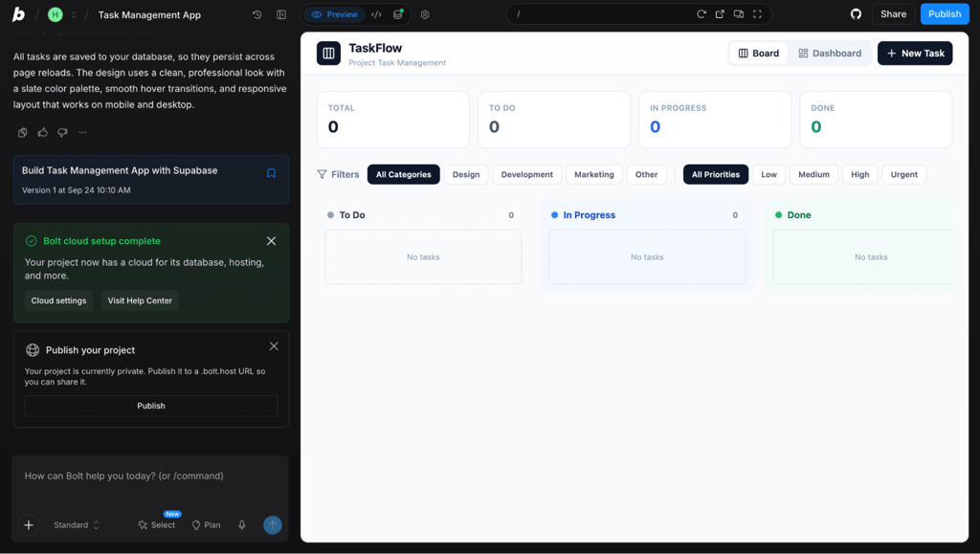980x554 pixels.
Task: Open Build Task Management App version card
Action: (x=151, y=180)
